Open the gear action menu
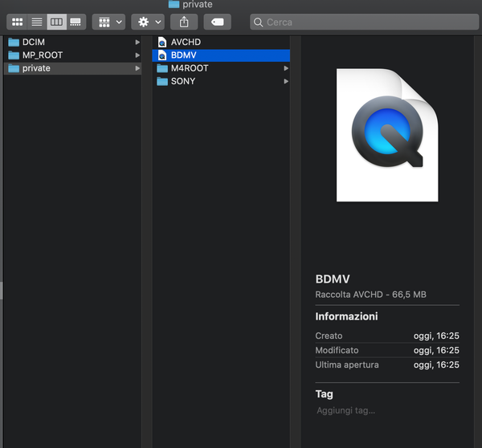482x448 pixels. point(149,22)
